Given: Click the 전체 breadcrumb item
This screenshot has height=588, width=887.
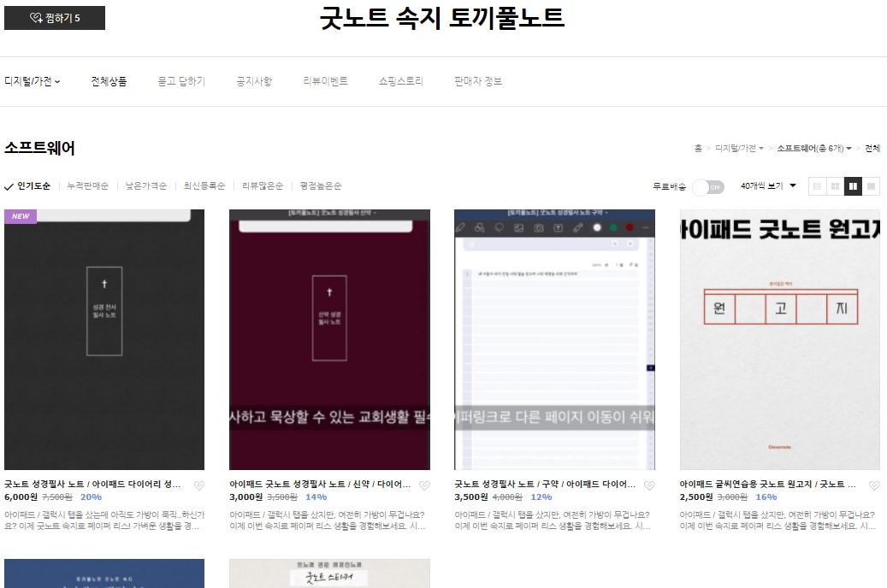Looking at the screenshot, I should 872,148.
